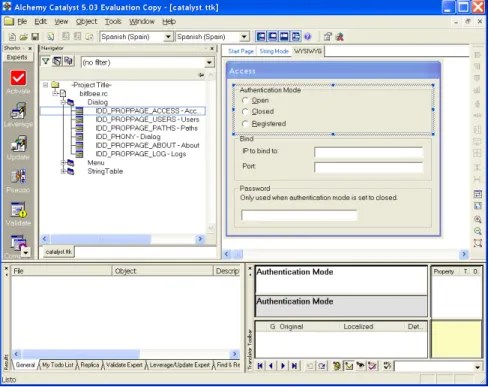Jump to last item in Translator Toolbar

click(294, 366)
